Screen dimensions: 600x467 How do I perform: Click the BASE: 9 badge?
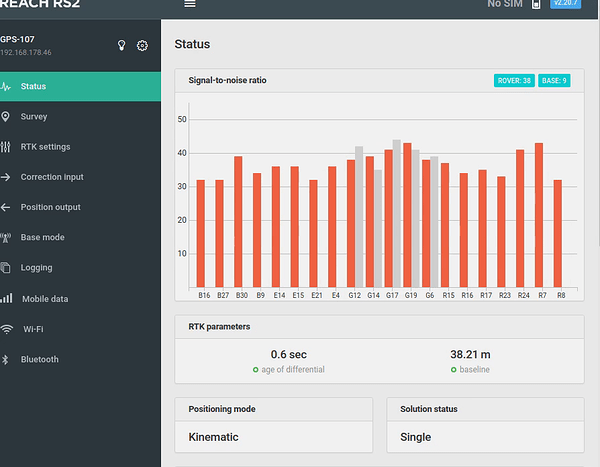click(554, 80)
